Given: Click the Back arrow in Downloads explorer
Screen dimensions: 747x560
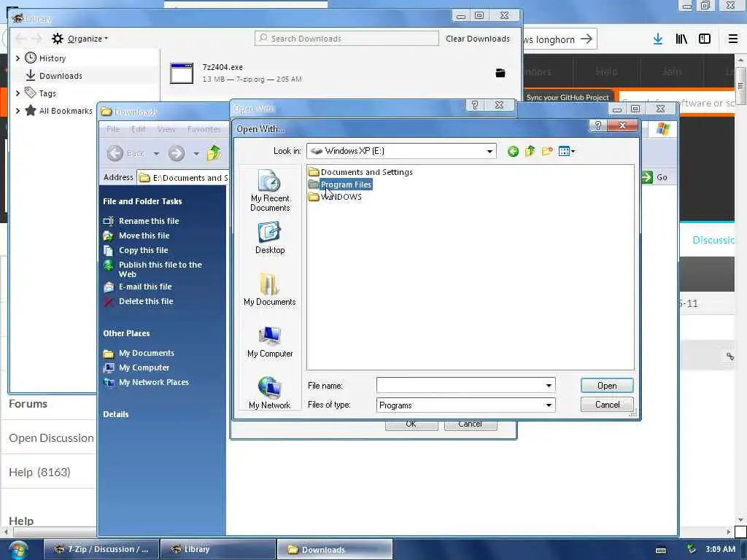Looking at the screenshot, I should [115, 153].
